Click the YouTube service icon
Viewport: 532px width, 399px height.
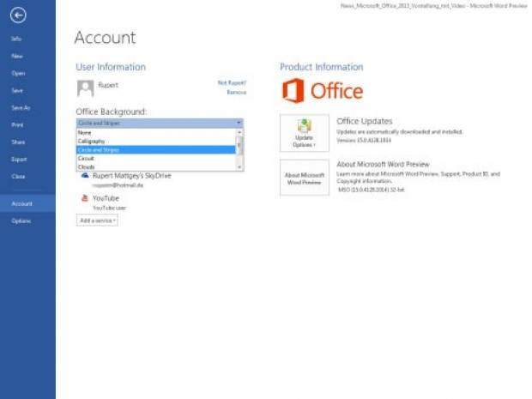tap(85, 198)
